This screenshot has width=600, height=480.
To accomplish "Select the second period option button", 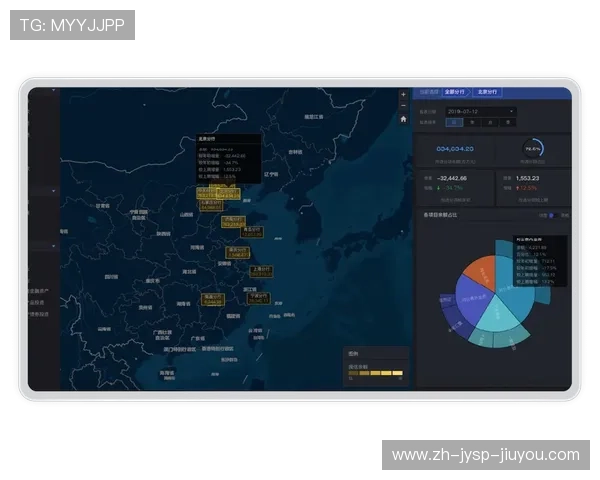I will click(x=472, y=122).
